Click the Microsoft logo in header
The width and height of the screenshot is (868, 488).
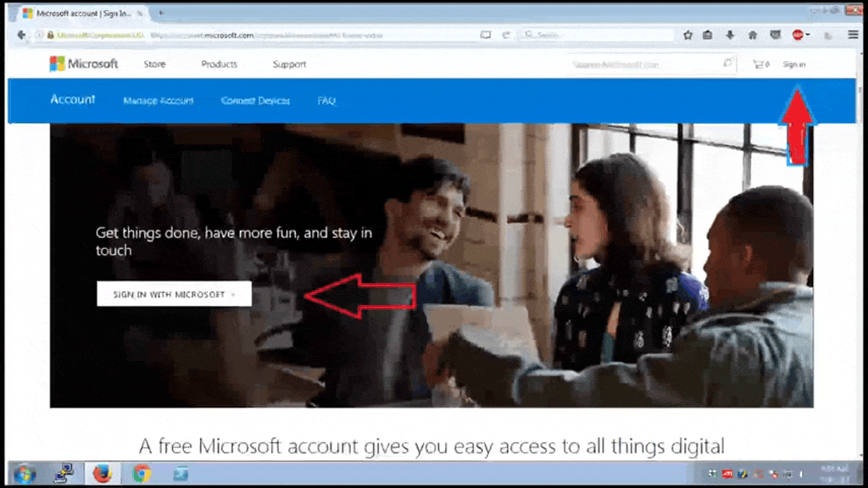[x=84, y=64]
